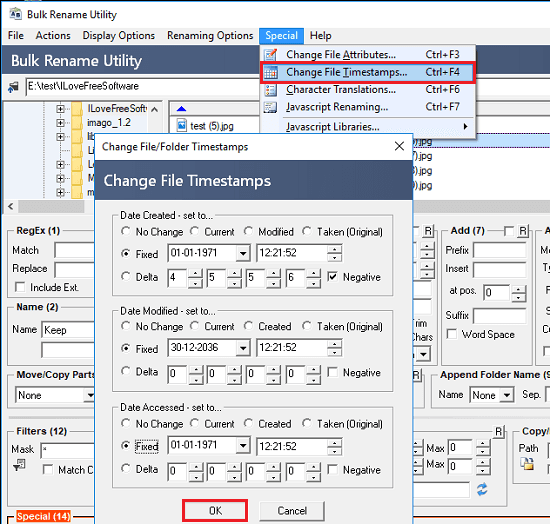Uncheck Negative checkbox in Date Created
550x524 pixels.
pyautogui.click(x=333, y=277)
